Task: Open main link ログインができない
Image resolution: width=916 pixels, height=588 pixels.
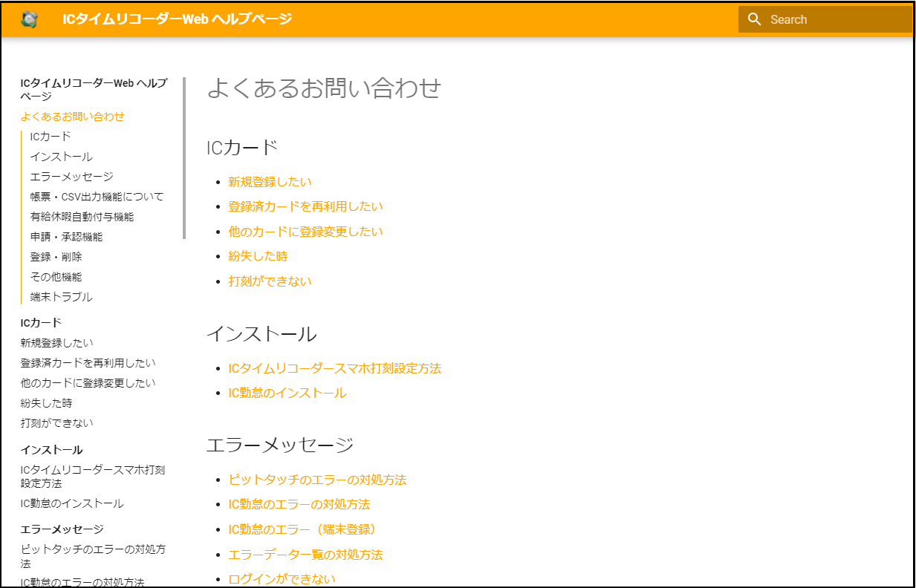Action: tap(282, 579)
